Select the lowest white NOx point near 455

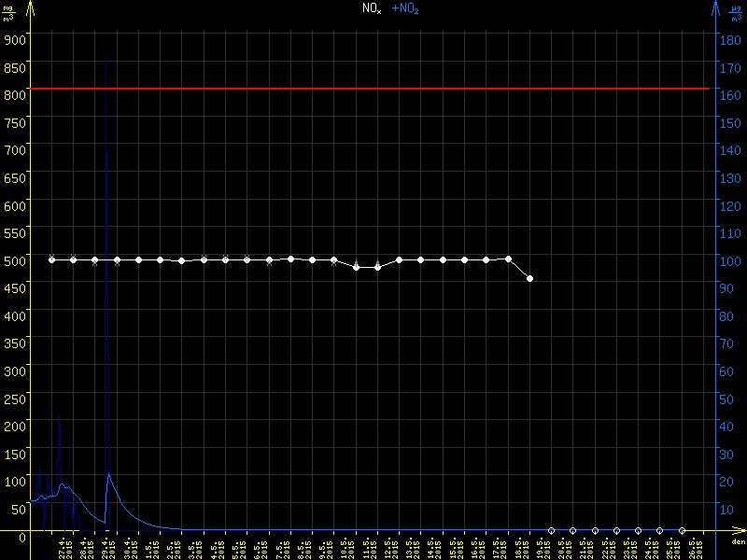coord(529,278)
